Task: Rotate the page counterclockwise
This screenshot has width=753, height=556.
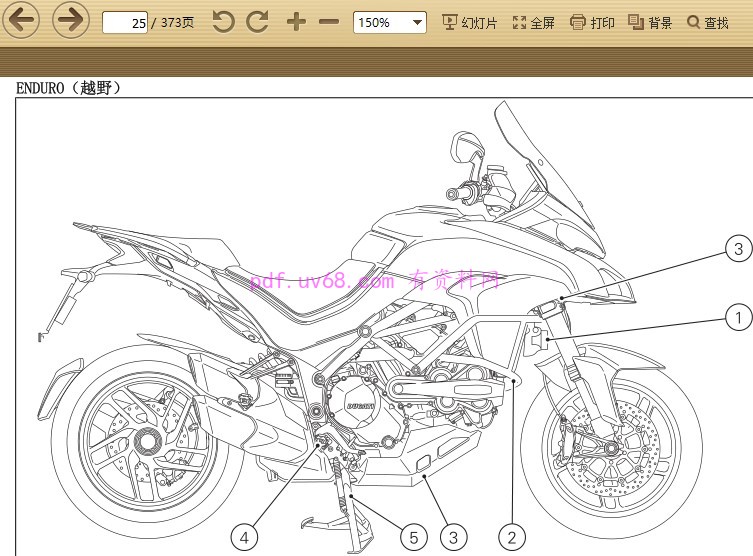Action: [224, 22]
